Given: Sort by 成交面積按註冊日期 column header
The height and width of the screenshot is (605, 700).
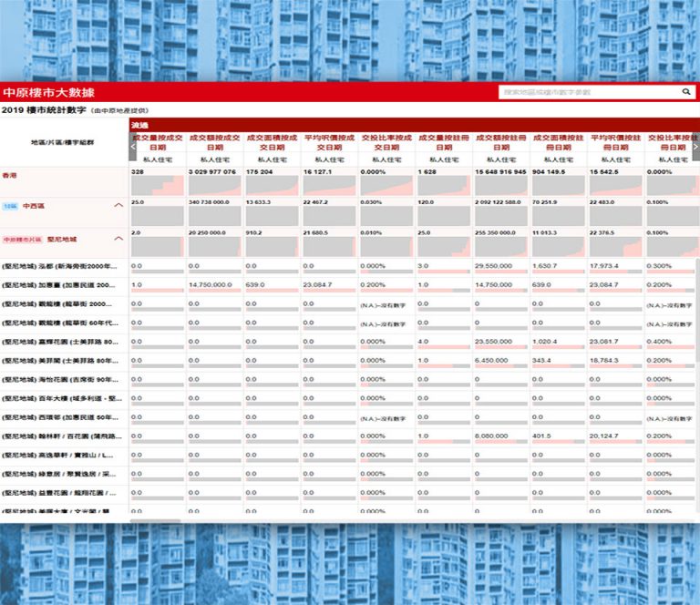Looking at the screenshot, I should pyautogui.click(x=559, y=142).
